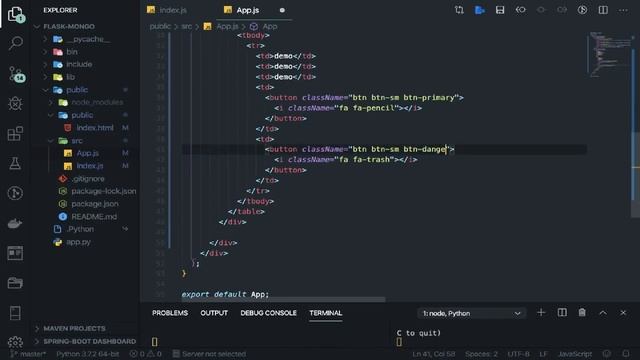640x360 pixels.
Task: Split the editor to the right
Action: (x=603, y=10)
